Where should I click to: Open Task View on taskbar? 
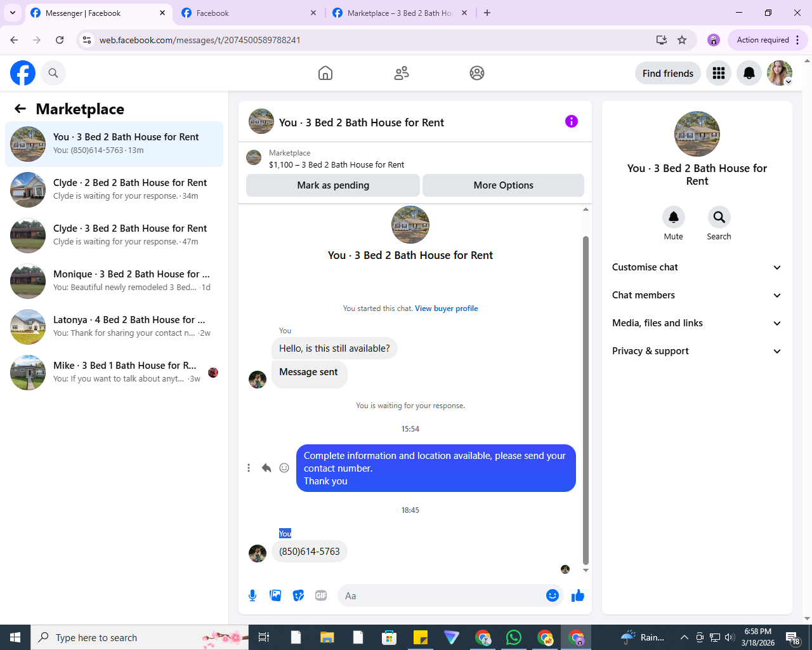(264, 637)
